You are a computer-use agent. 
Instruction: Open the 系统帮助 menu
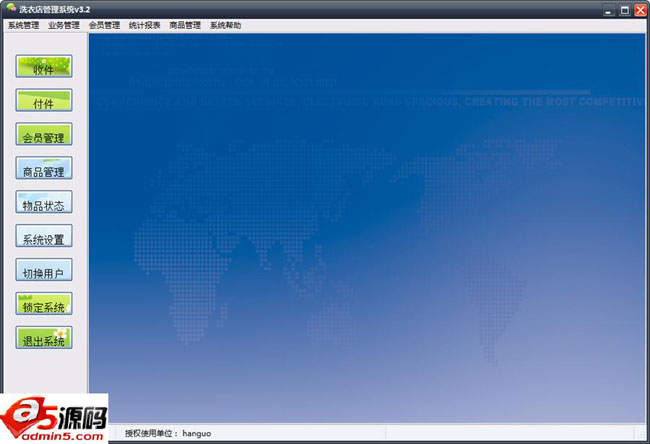coord(225,25)
